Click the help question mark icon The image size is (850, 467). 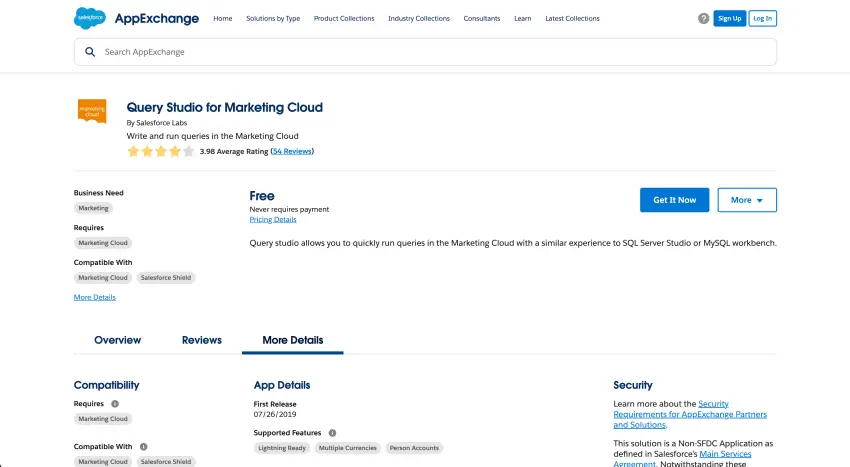(x=703, y=18)
